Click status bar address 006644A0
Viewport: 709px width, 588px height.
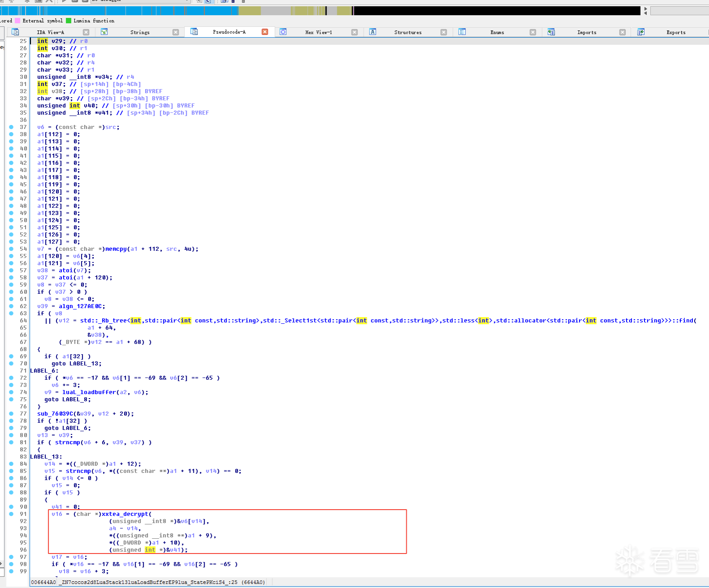coord(43,582)
